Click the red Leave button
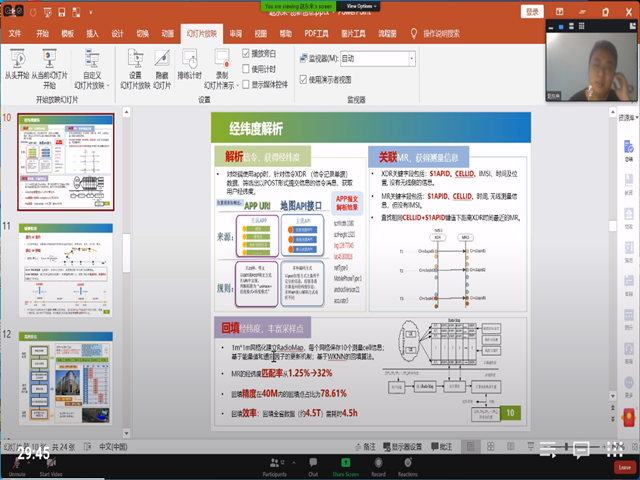Viewport: 640px width, 480px height. click(624, 466)
